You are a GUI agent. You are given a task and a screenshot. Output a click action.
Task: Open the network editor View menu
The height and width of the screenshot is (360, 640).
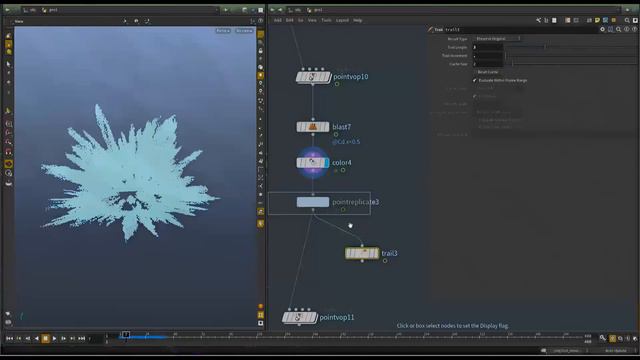(312, 20)
